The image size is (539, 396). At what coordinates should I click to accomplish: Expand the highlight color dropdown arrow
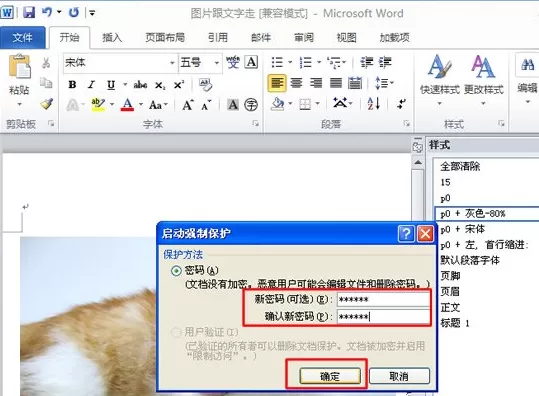click(x=112, y=104)
